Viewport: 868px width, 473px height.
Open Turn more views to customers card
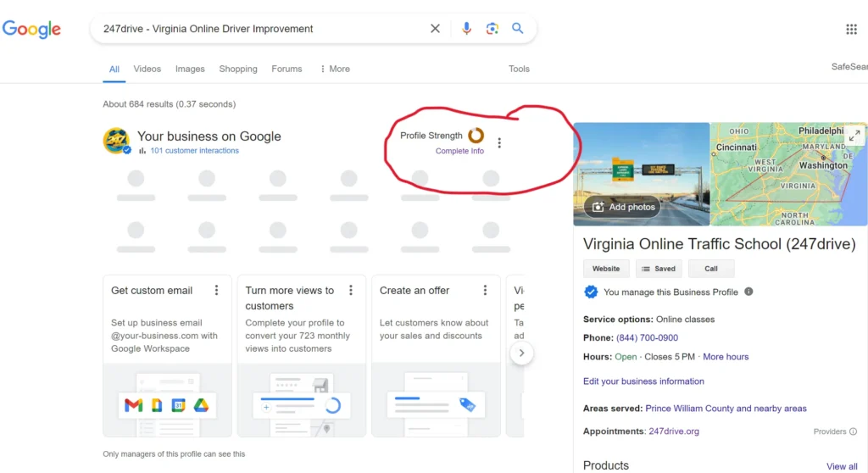(302, 355)
